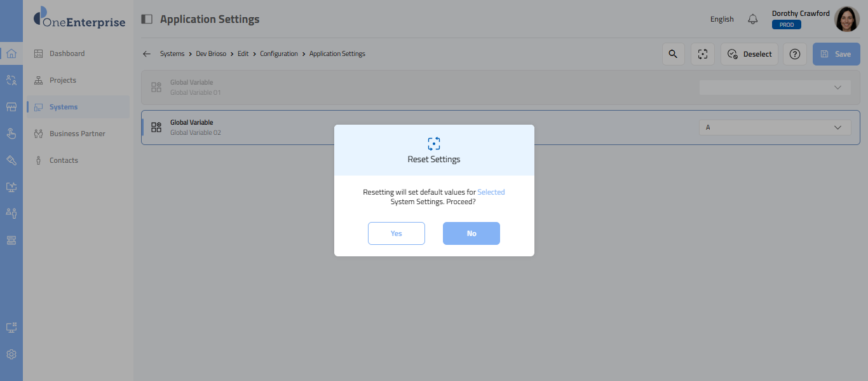Click the reset settings toolbar icon
The height and width of the screenshot is (381, 868).
(x=703, y=54)
